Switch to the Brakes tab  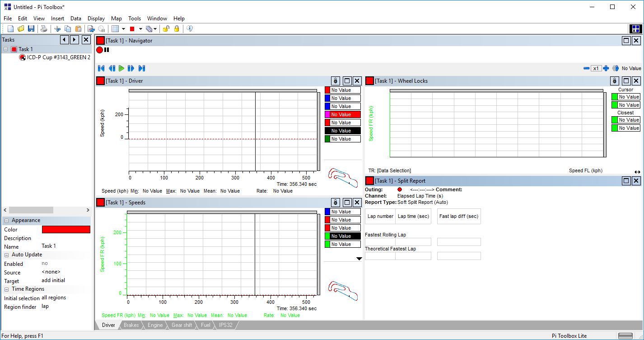(x=131, y=325)
